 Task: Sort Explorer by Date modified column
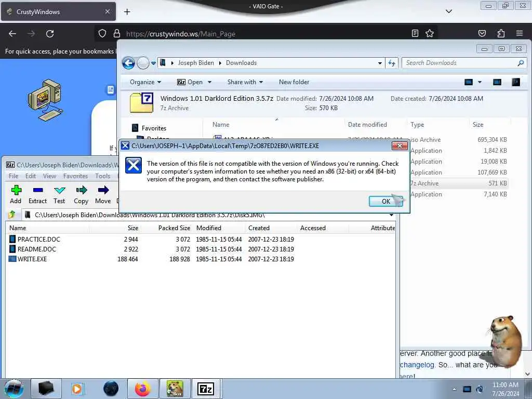(367, 125)
